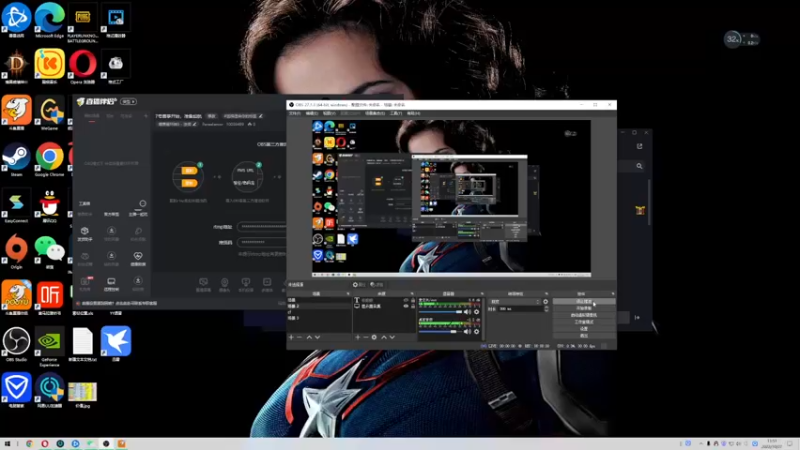Open the Scene Collection menu in OBS
The width and height of the screenshot is (800, 450).
point(375,113)
